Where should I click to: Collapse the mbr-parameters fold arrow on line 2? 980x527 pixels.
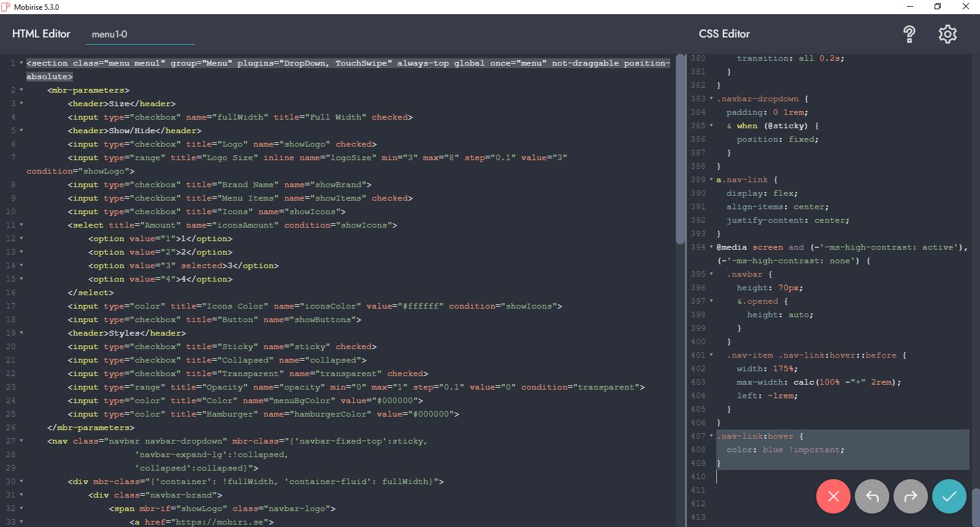pos(21,90)
